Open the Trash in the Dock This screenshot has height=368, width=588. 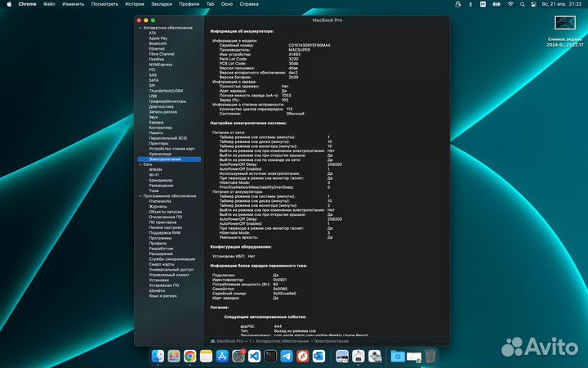(x=430, y=356)
